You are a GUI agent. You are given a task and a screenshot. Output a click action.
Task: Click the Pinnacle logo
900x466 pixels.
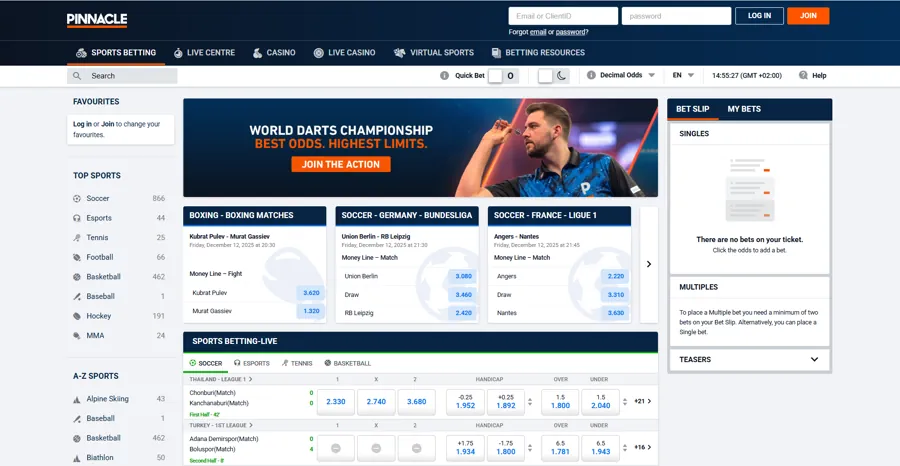(97, 20)
